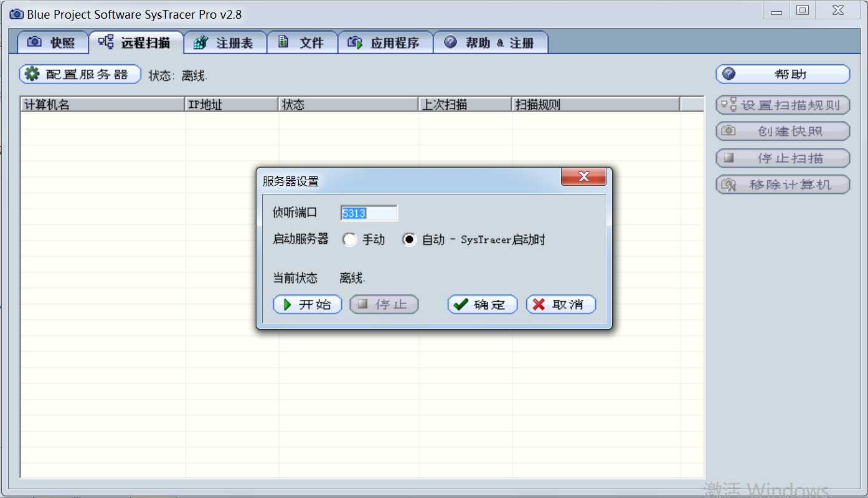Click the 计算机名 column header
The image size is (868, 498).
coord(103,105)
